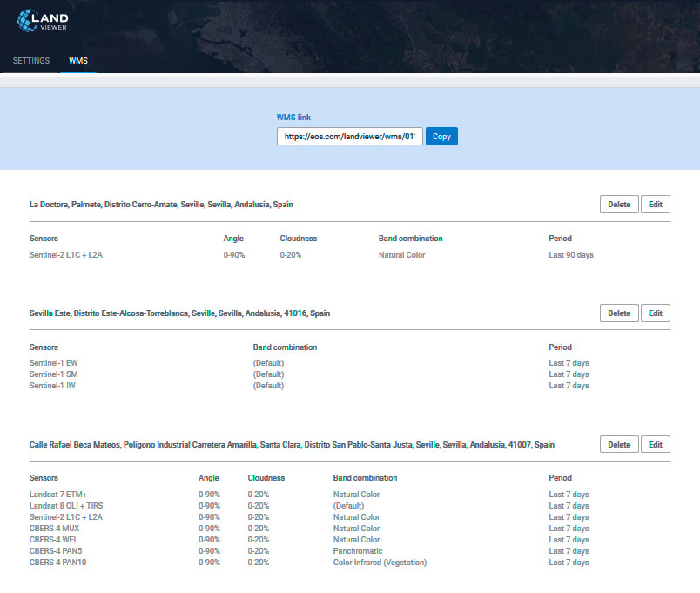This screenshot has height=593, width=700.
Task: Edit the Calle Rafael Beca Mateos entry
Action: click(x=656, y=445)
